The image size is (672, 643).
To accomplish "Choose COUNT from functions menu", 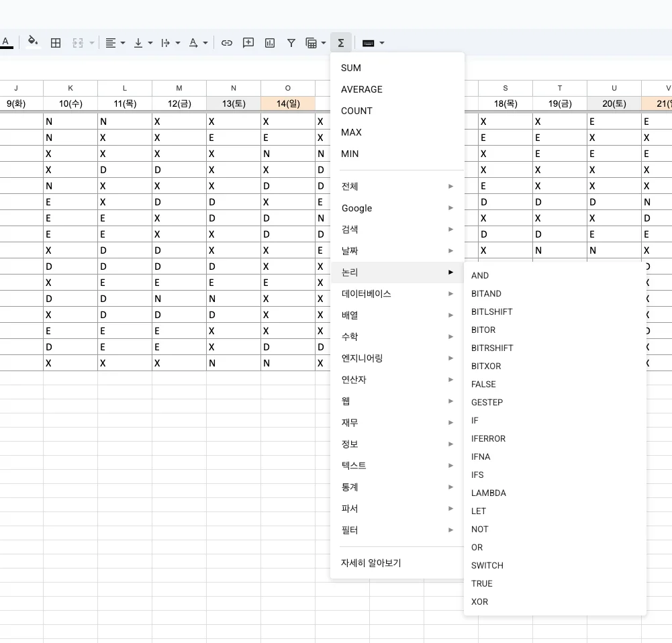I will 397,111.
